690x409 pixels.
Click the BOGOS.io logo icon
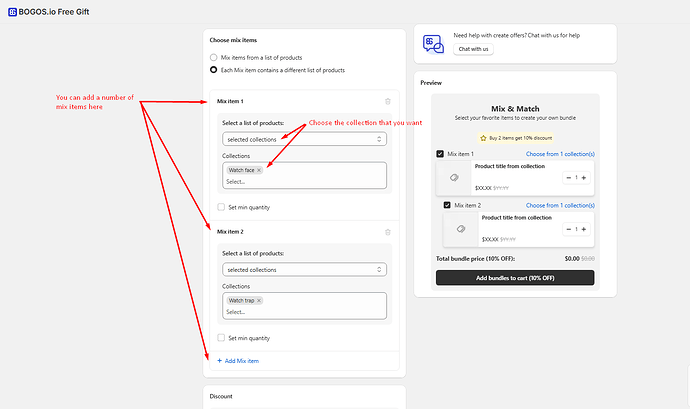[x=12, y=11]
